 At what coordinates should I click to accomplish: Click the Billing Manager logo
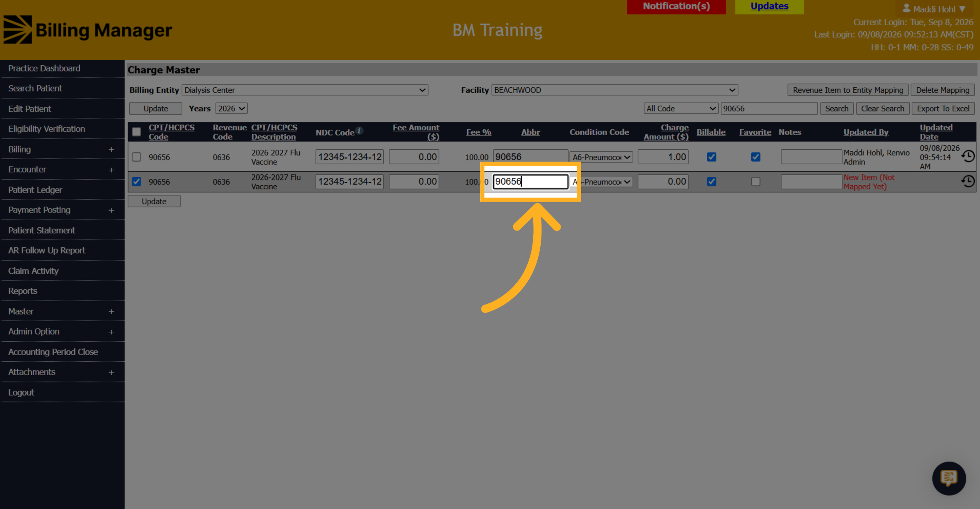click(88, 30)
